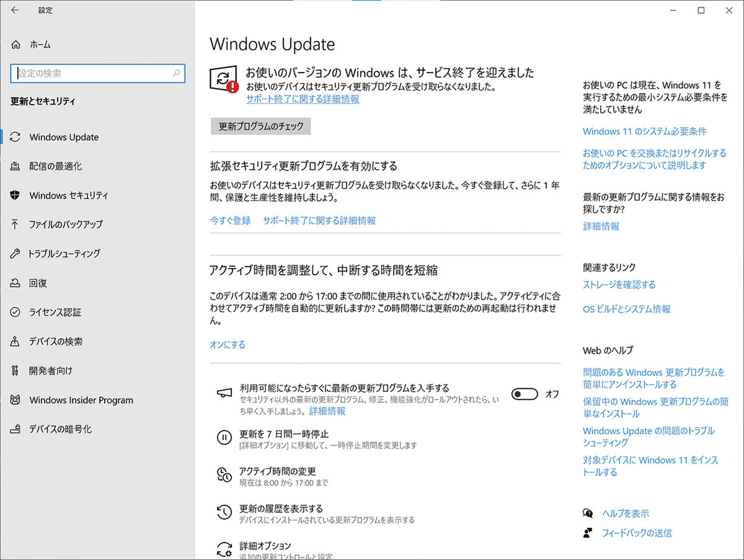The width and height of the screenshot is (744, 560).
Task: Open 保留中の Windows 更新プログラム link
Action: tap(655, 407)
